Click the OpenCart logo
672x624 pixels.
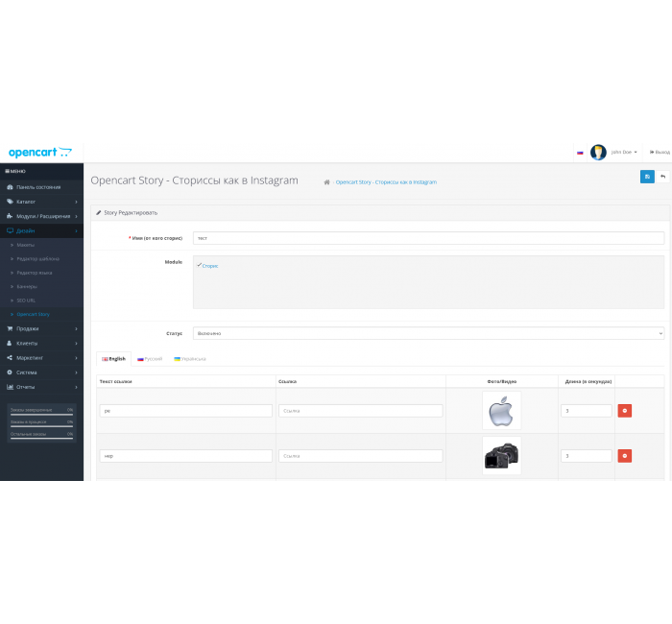[40, 153]
